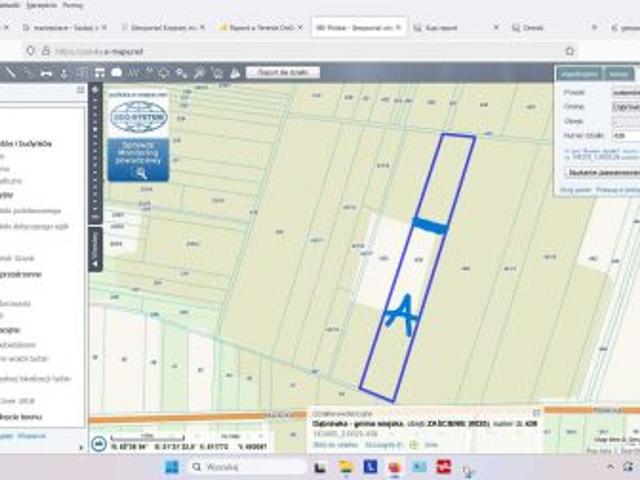
Task: Click the Raport dla działki button
Action: point(283,73)
